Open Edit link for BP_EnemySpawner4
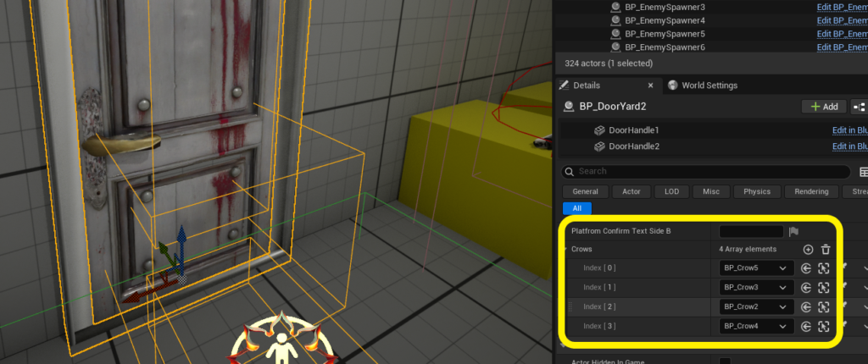Screen dimensions: 868x364 coord(841,20)
